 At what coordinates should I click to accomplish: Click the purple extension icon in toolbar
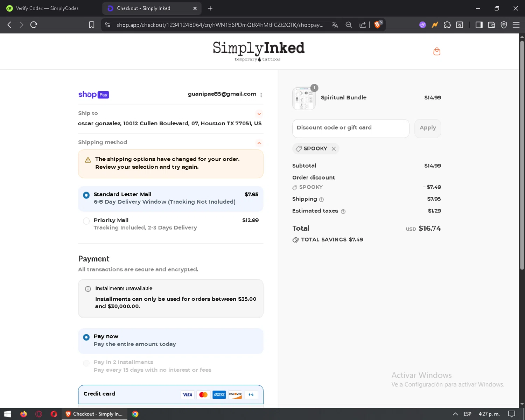point(422,25)
